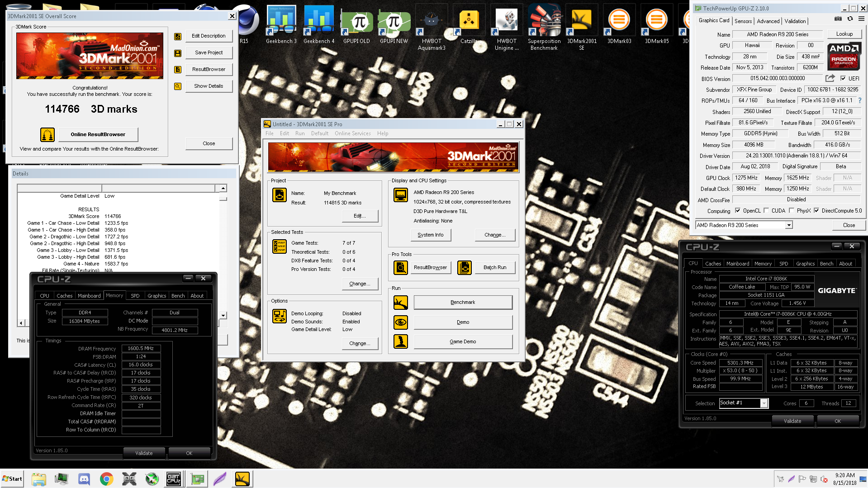Launch Superposition Benchmark shortcut

tap(544, 27)
